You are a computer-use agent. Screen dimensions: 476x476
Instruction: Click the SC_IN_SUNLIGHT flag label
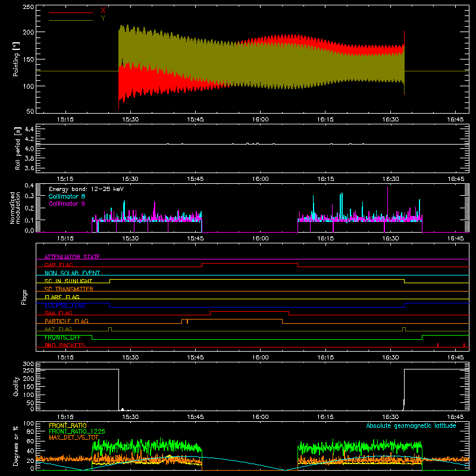pyautogui.click(x=68, y=281)
